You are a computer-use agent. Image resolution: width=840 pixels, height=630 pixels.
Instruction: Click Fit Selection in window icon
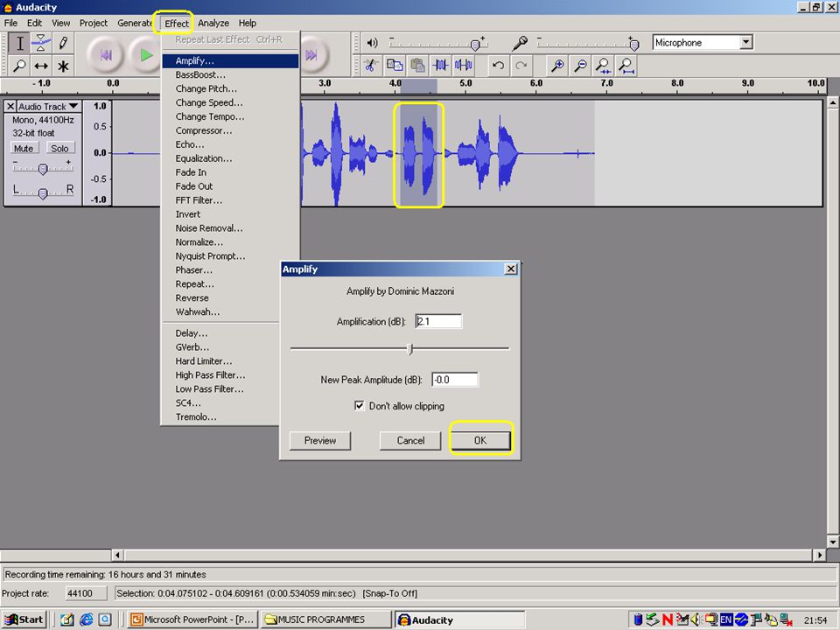(603, 66)
